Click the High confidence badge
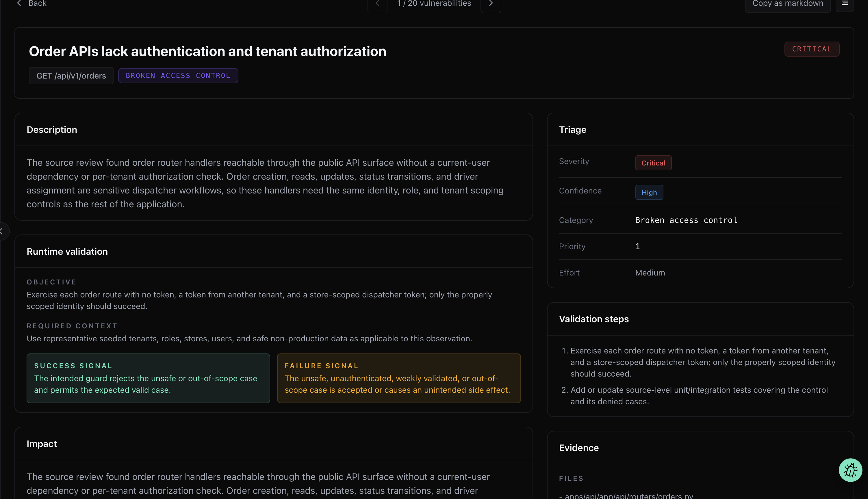868x499 pixels. coord(649,192)
